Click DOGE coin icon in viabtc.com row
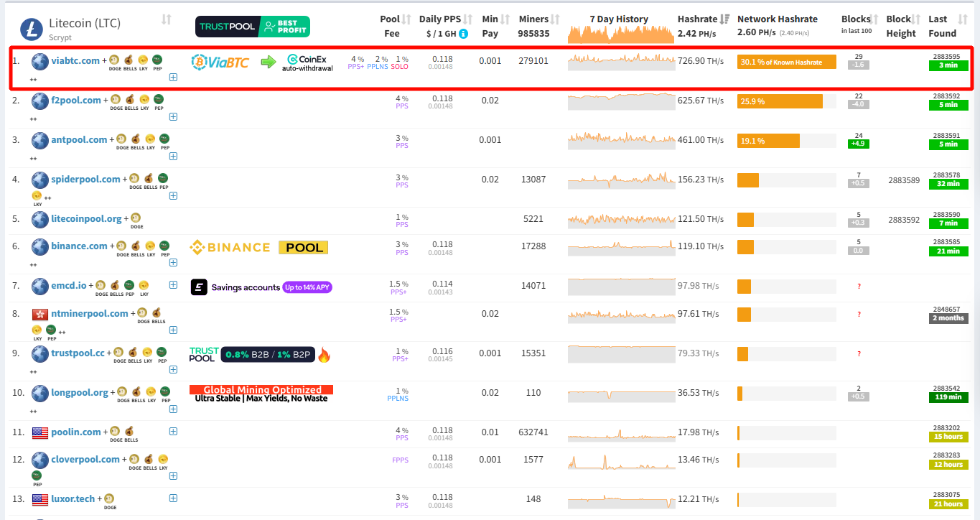 (x=115, y=60)
